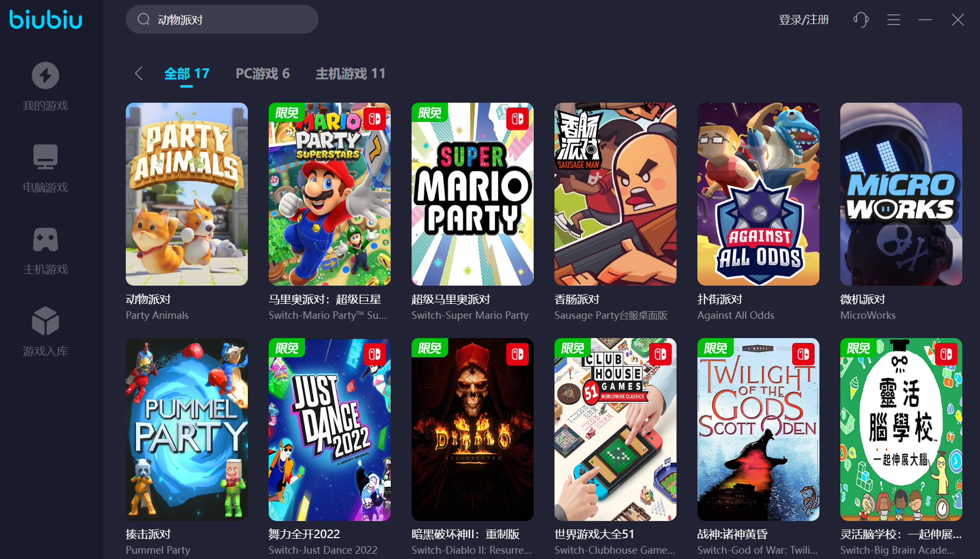Open console games gamepad icon

click(x=45, y=239)
